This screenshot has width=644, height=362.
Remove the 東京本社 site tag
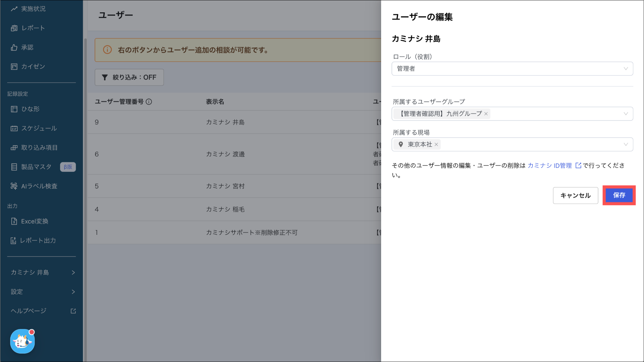[436, 145]
